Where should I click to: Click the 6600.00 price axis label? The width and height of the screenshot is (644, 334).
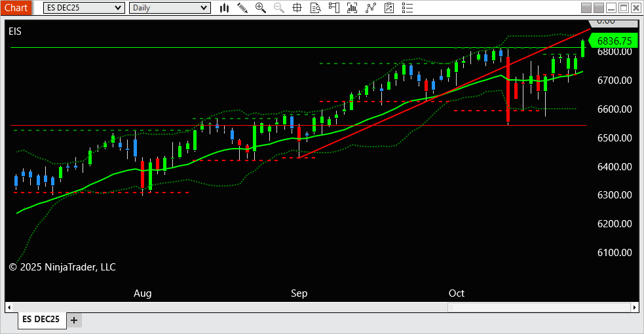[615, 109]
